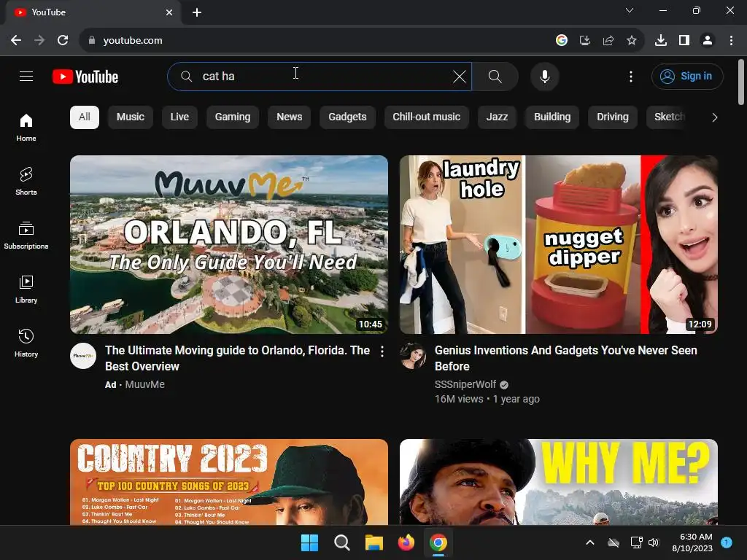The image size is (747, 560).
Task: Click the share page icon
Action: [608, 41]
